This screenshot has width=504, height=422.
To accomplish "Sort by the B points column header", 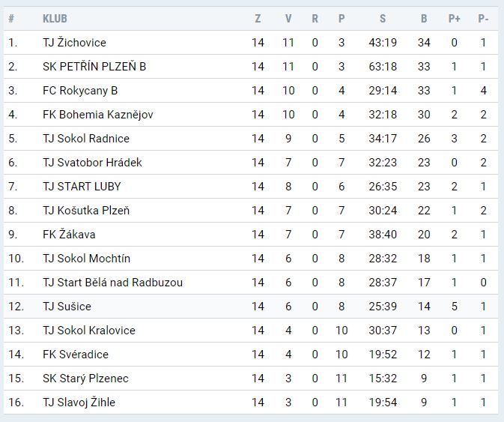I will pos(424,19).
